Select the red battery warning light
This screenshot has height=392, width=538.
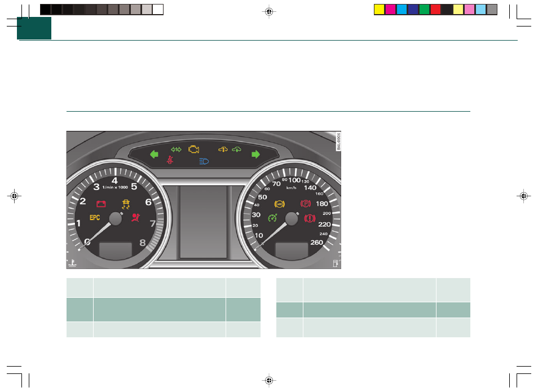coord(101,204)
